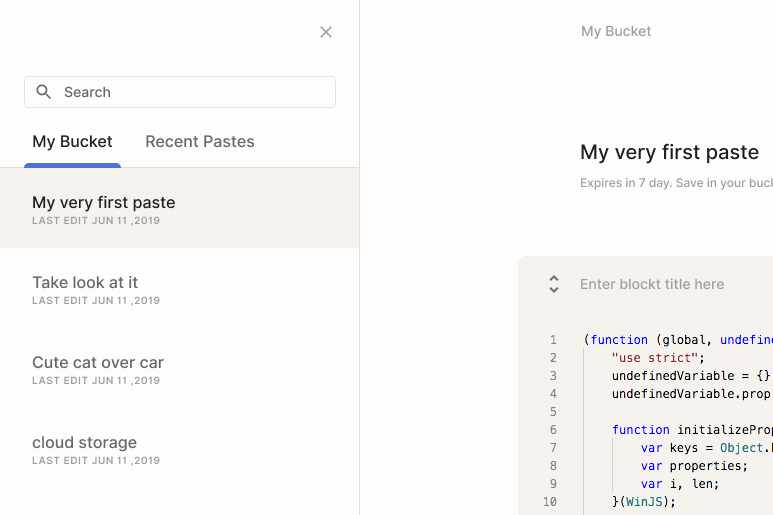Screen dimensions: 773x515
Task: Click the 'var properties;' code line
Action: (x=694, y=466)
